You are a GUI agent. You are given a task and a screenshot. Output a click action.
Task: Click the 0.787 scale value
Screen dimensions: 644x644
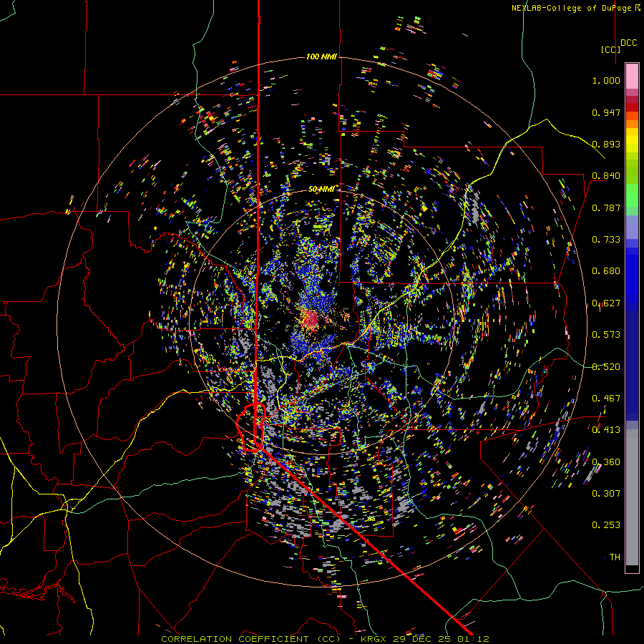click(606, 208)
